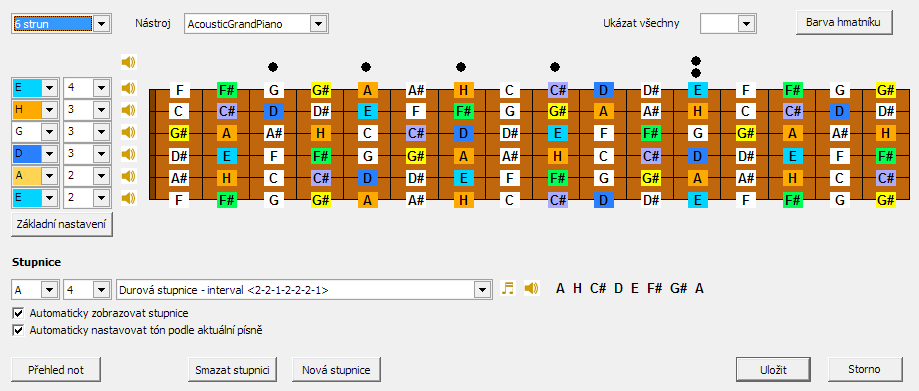Click cyan E note on the G string
The image size is (919, 391).
click(558, 133)
